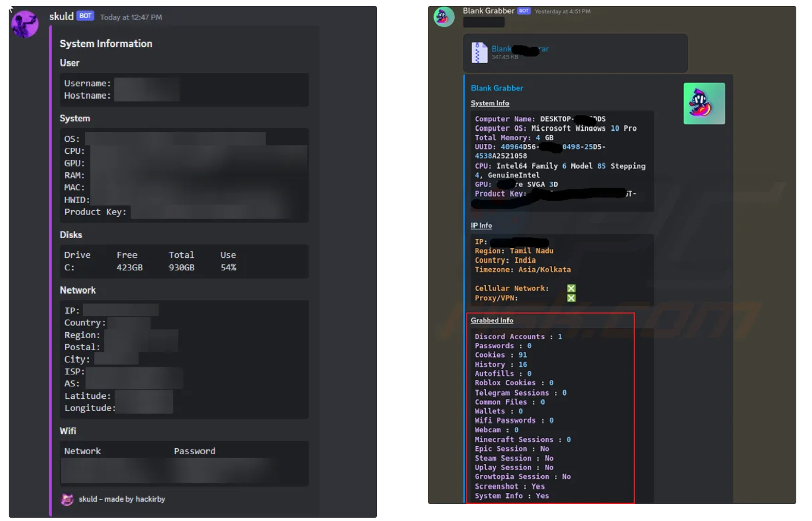Select the 'Steam Session : No' line
The height and width of the screenshot is (521, 812).
click(514, 458)
